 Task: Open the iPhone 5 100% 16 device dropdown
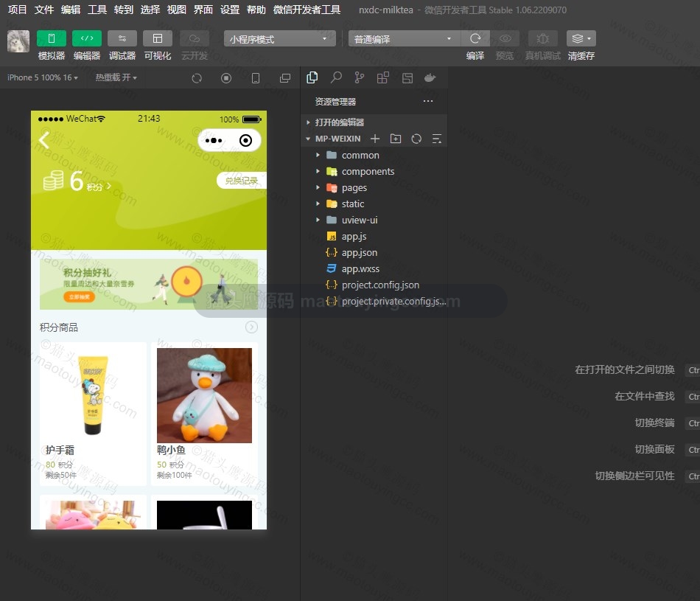point(43,77)
